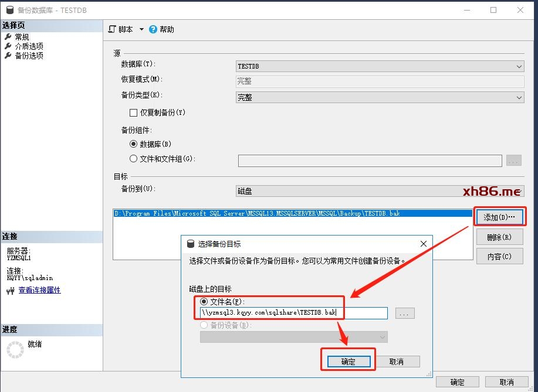
Task: Select the 介质选项 page wrench icon
Action: 8,46
